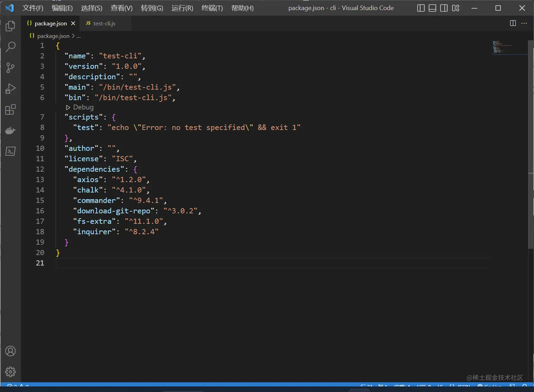Open the terminal panel icon in activity bar
This screenshot has height=392, width=534.
click(x=11, y=152)
